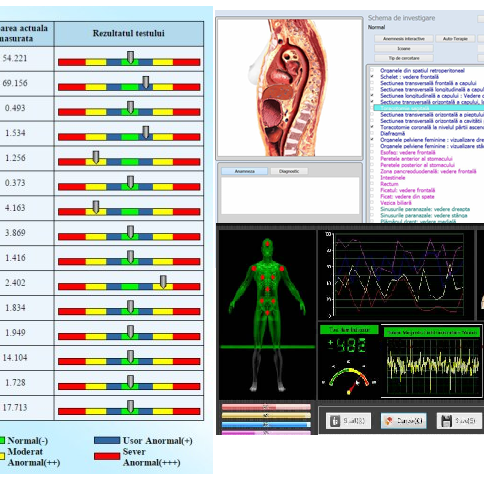Image resolution: width=484 pixels, height=484 pixels.
Task: Click the Anamnesis interactive button
Action: (404, 39)
